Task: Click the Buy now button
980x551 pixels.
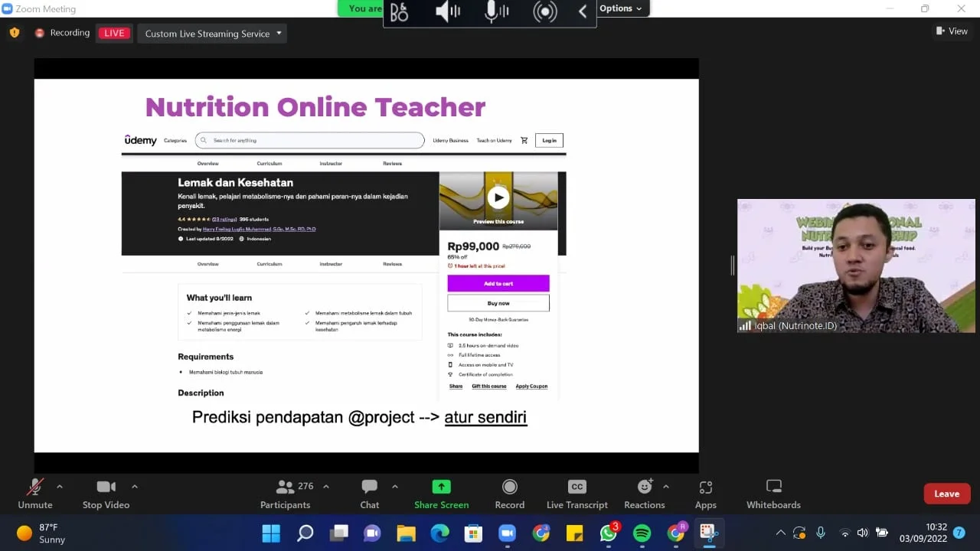Action: pos(498,303)
